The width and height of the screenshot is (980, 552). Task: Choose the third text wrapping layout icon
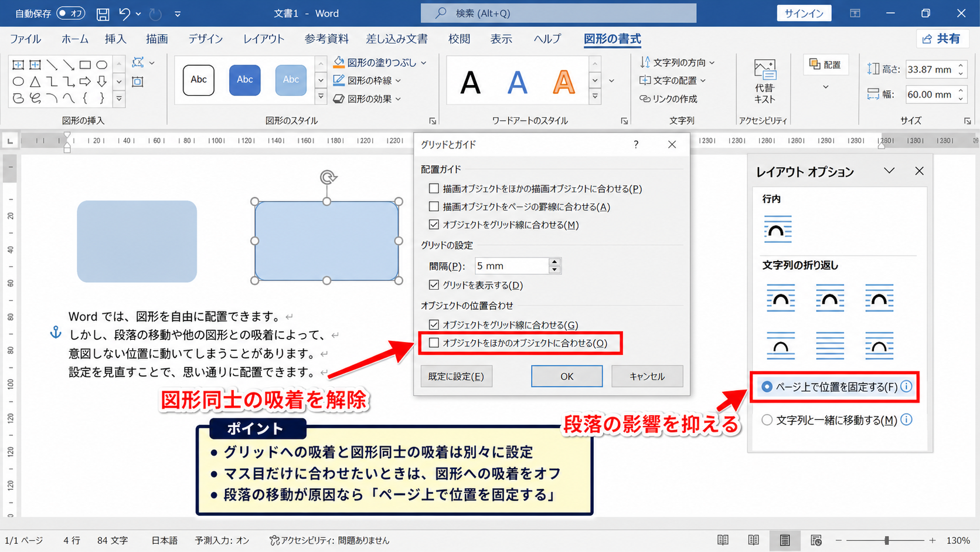coord(879,298)
